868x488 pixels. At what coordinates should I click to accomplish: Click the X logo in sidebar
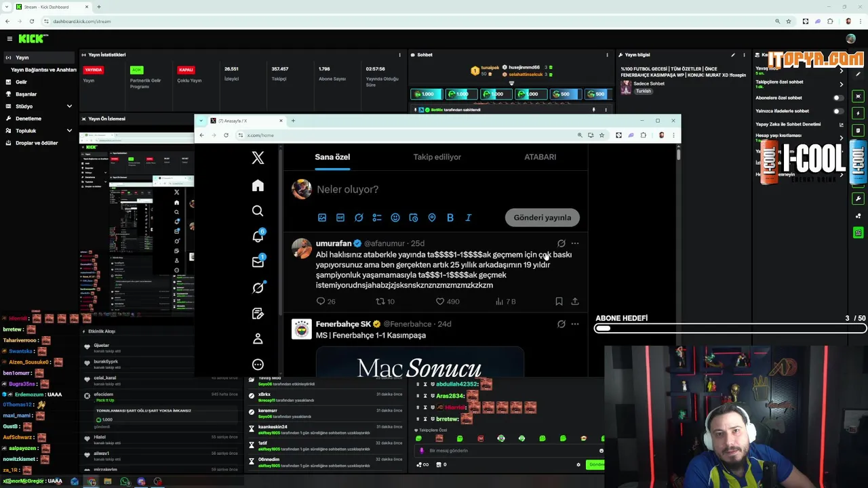point(258,158)
